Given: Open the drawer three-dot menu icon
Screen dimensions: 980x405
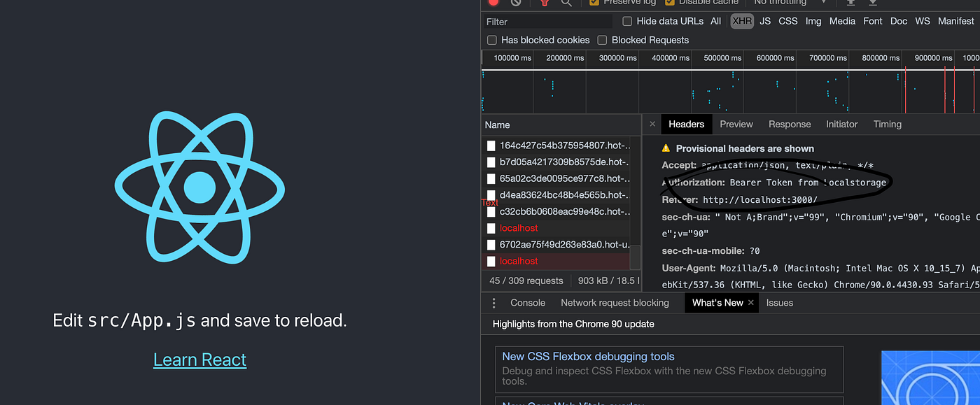Looking at the screenshot, I should [493, 302].
